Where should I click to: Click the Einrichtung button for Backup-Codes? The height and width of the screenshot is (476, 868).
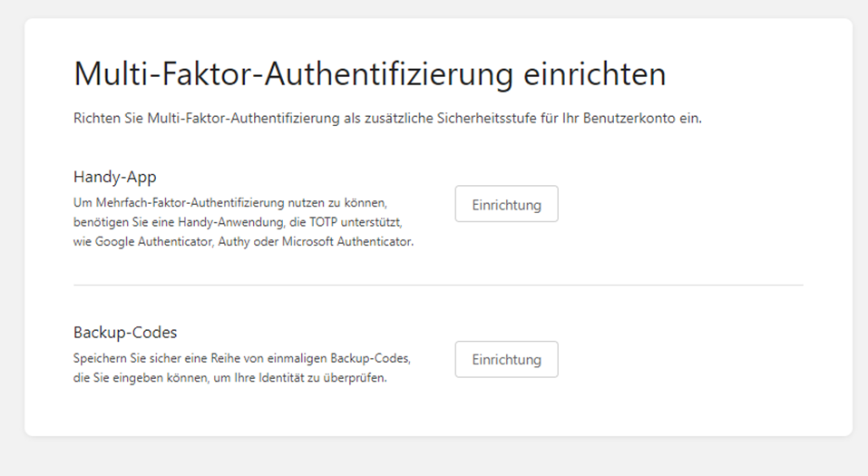(506, 359)
